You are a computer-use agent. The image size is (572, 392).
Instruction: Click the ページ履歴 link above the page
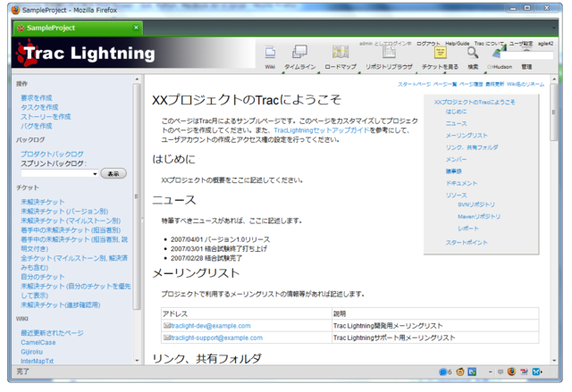coord(471,84)
